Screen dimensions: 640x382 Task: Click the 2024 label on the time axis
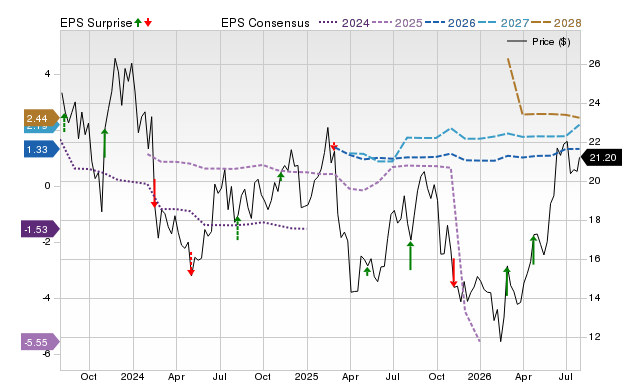point(133,376)
